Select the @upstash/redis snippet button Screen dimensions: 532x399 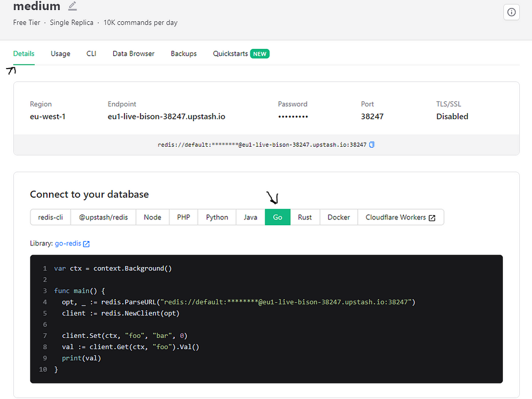pyautogui.click(x=104, y=217)
